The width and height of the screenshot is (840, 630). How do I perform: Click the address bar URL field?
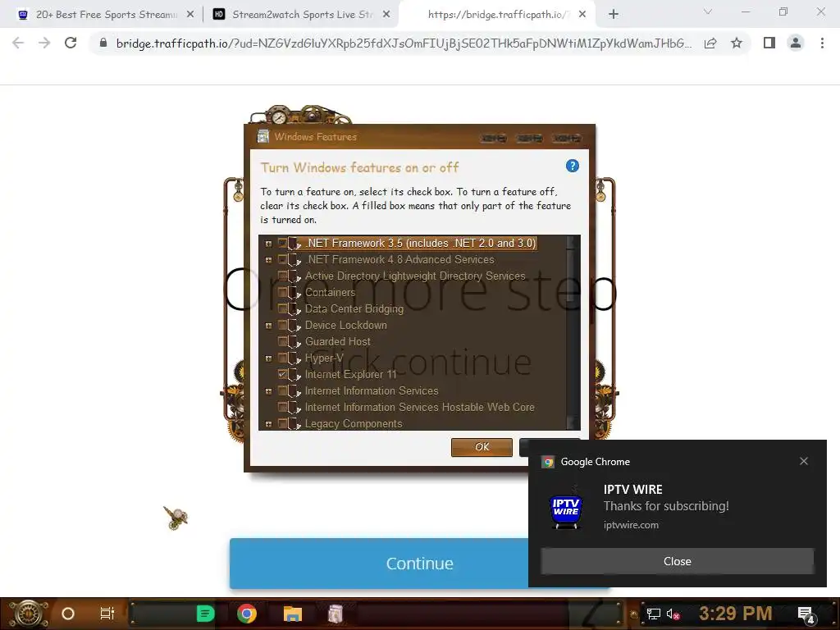(x=404, y=43)
